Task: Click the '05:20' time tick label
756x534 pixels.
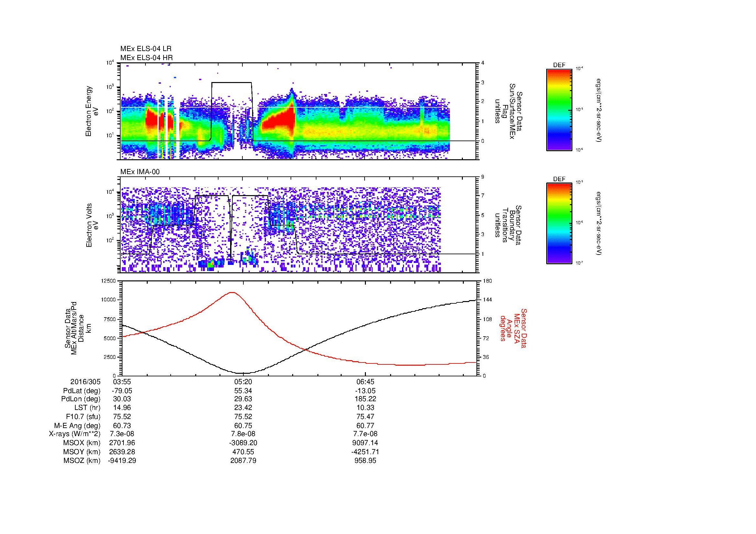Action: (x=243, y=382)
